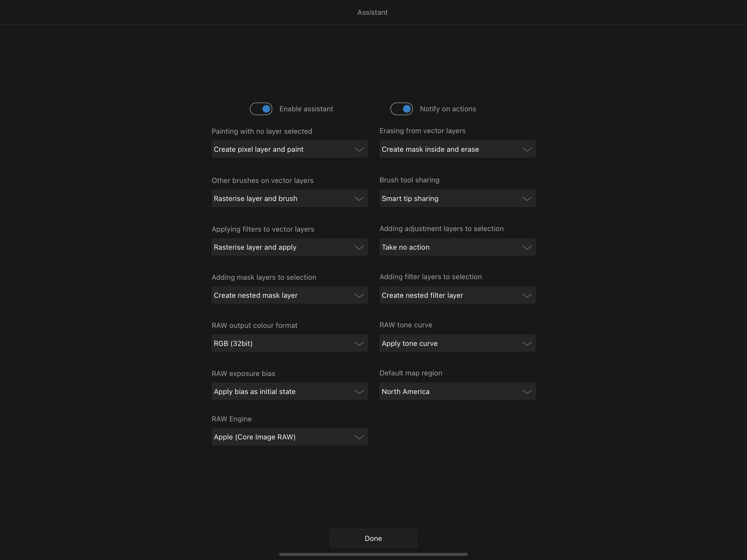Click chevron on Apply tone curve dropdown
747x560 pixels.
tap(526, 343)
